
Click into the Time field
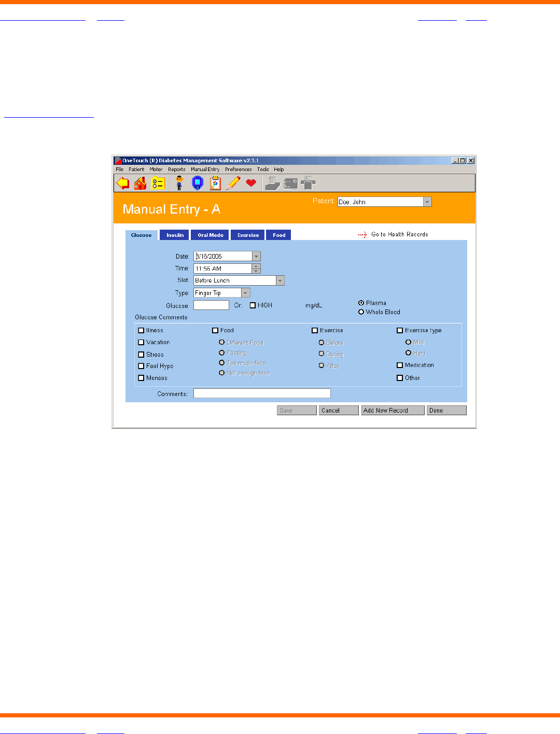click(222, 269)
